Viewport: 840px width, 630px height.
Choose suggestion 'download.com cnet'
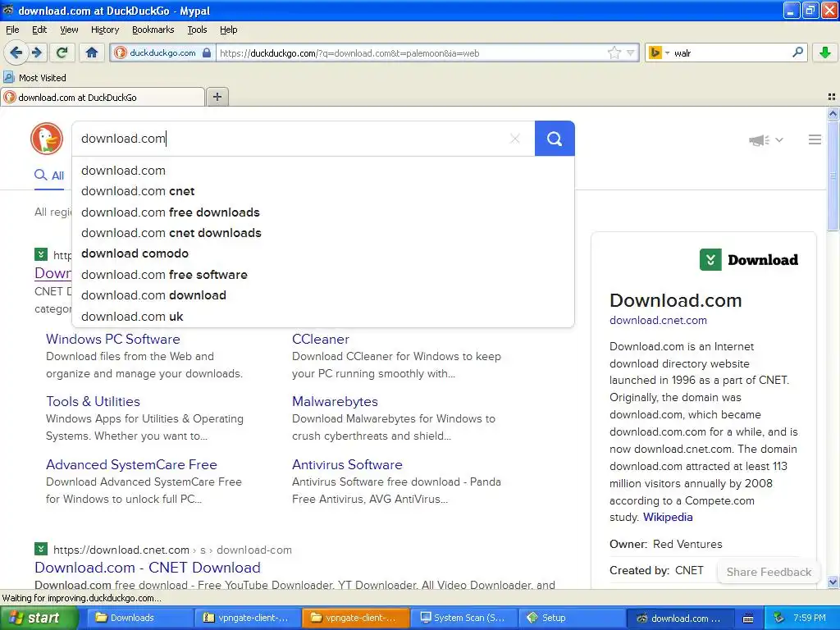(x=323, y=191)
